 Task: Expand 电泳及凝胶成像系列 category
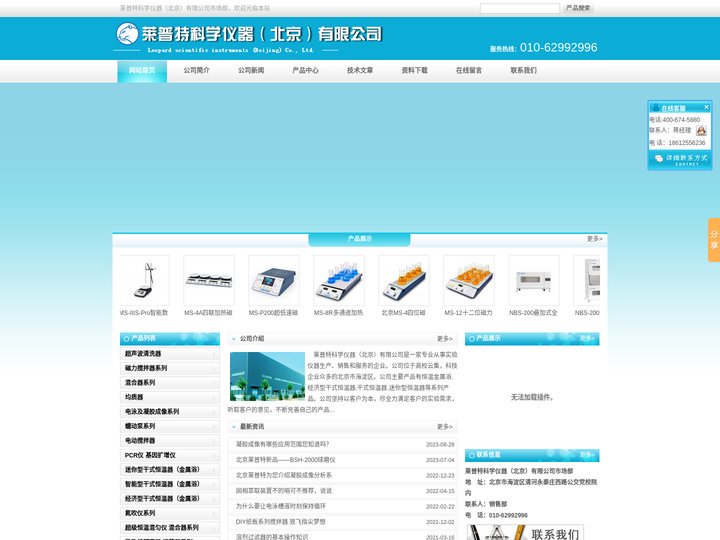[x=169, y=411]
